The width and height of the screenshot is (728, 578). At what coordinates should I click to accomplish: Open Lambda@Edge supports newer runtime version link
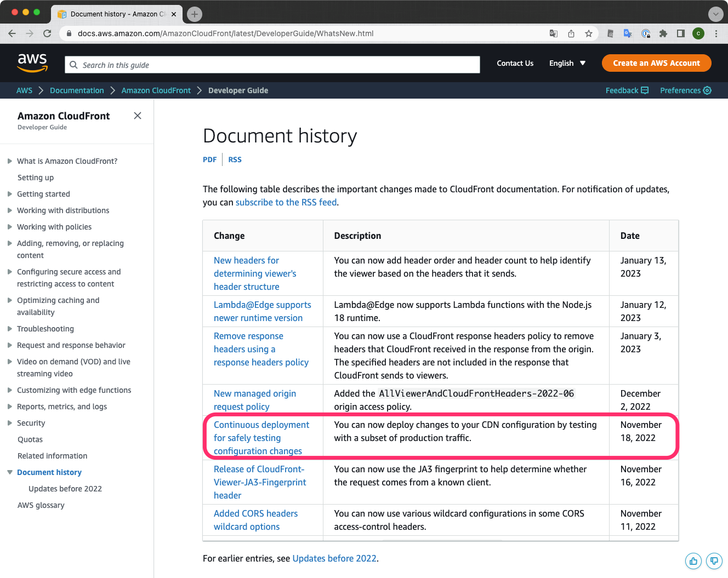[263, 311]
